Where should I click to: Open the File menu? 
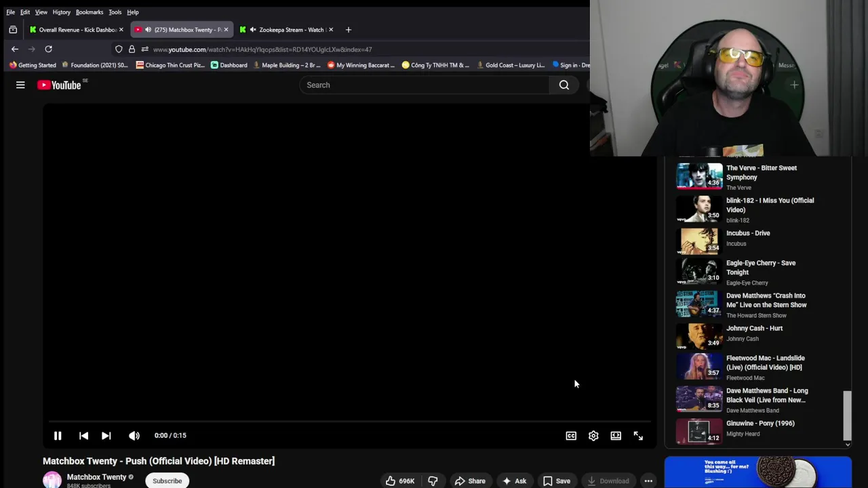point(11,12)
